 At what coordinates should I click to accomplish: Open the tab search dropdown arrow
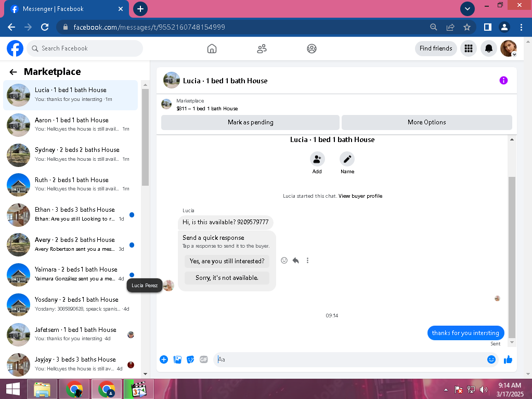click(x=467, y=9)
